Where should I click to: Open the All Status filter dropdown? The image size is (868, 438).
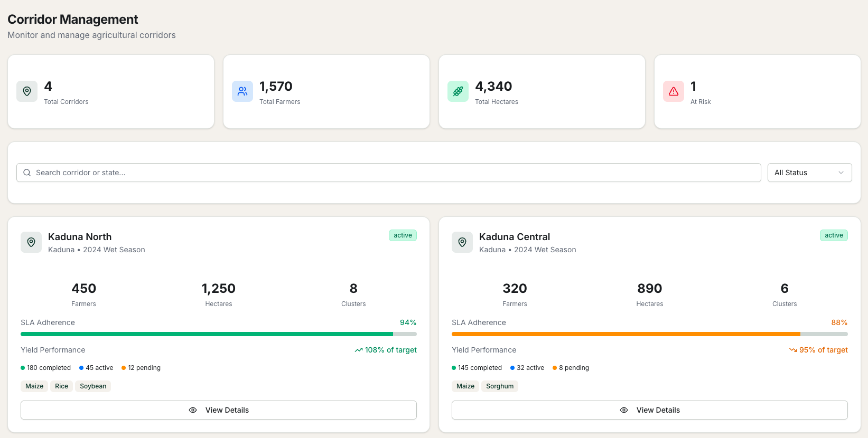tap(803, 173)
